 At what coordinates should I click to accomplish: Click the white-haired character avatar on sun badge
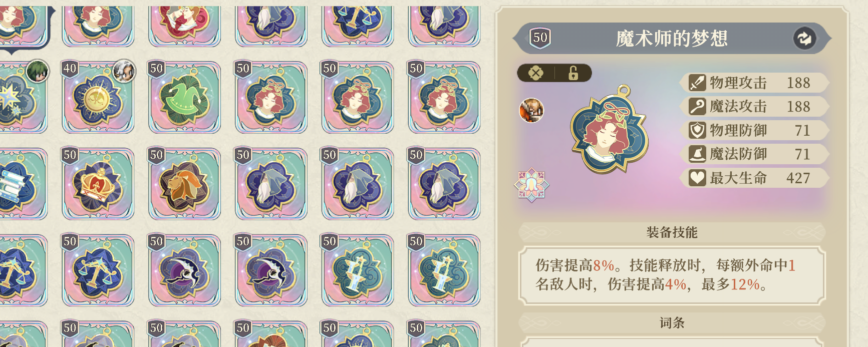pyautogui.click(x=124, y=71)
